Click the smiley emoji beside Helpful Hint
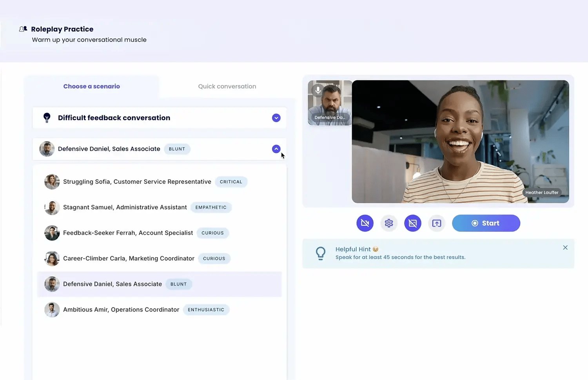The height and width of the screenshot is (380, 588). tap(376, 249)
